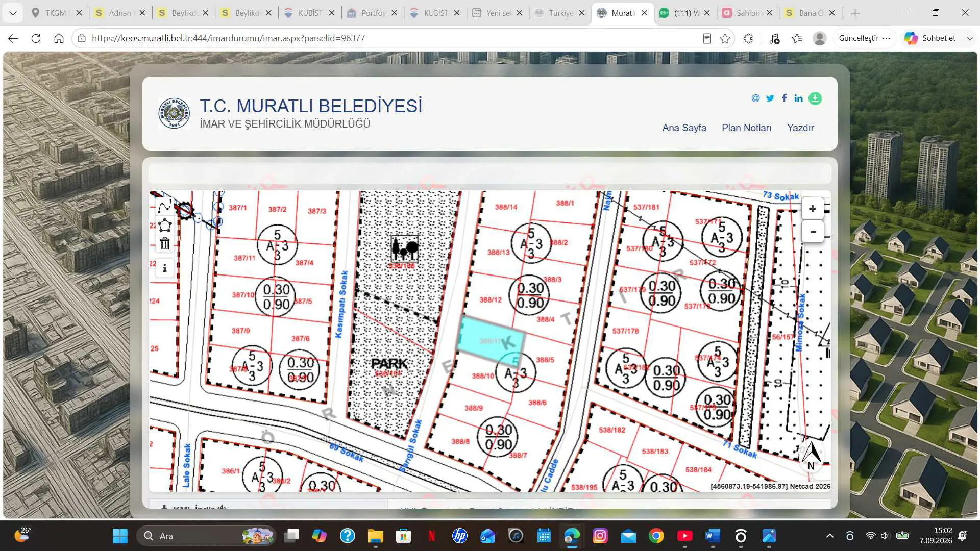Select the line drawing tool on map
This screenshot has width=980, height=551.
pyautogui.click(x=165, y=206)
